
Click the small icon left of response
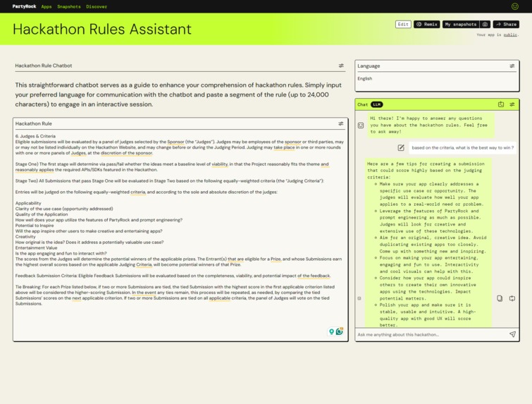point(359,298)
